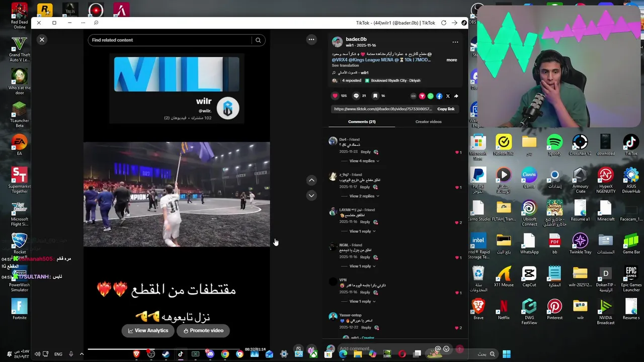
Task: Expand View 4 replies under Do4
Action: point(364,161)
